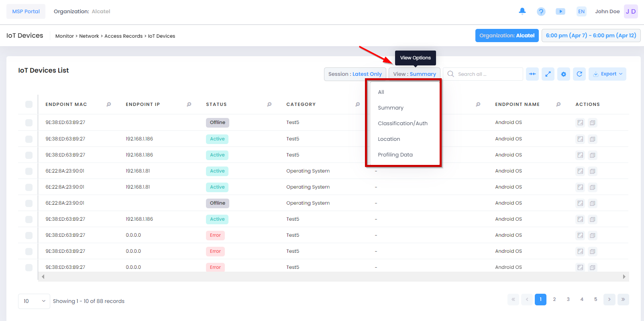Click the Access Records breadcrumb
The width and height of the screenshot is (644, 321).
coord(124,36)
